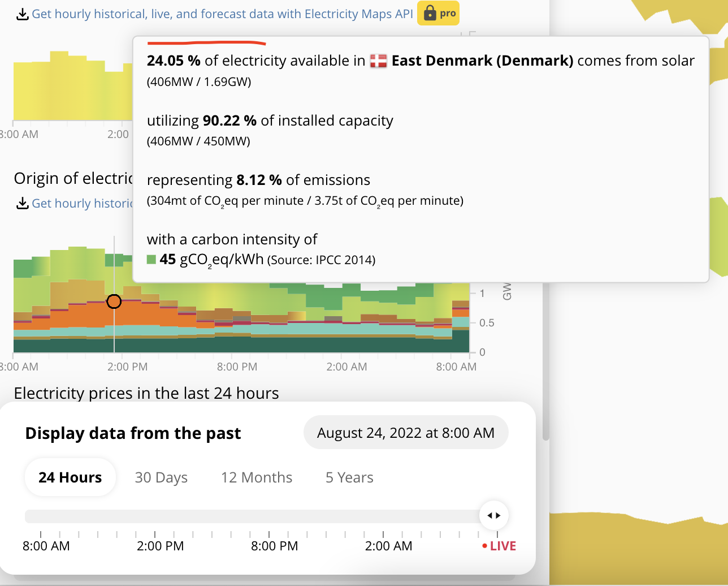Click the red dot next to LIVE
The width and height of the screenshot is (728, 586).
pos(484,545)
